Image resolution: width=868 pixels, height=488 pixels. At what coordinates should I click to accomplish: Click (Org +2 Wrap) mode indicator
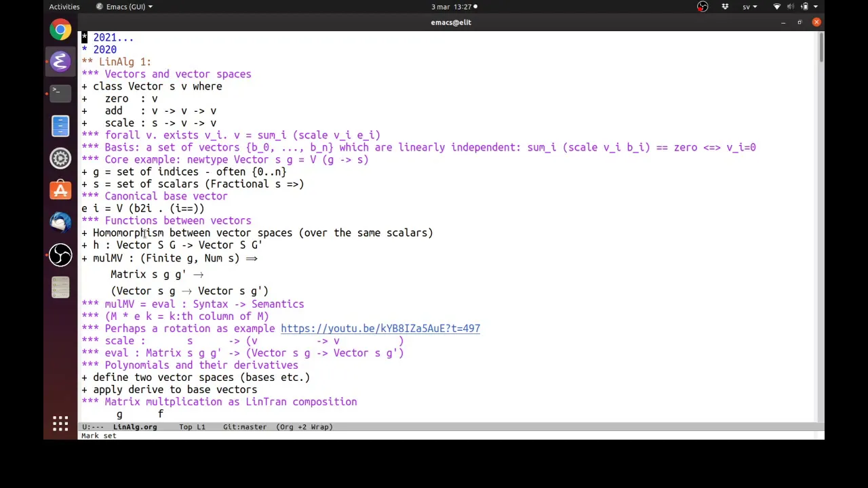point(304,427)
